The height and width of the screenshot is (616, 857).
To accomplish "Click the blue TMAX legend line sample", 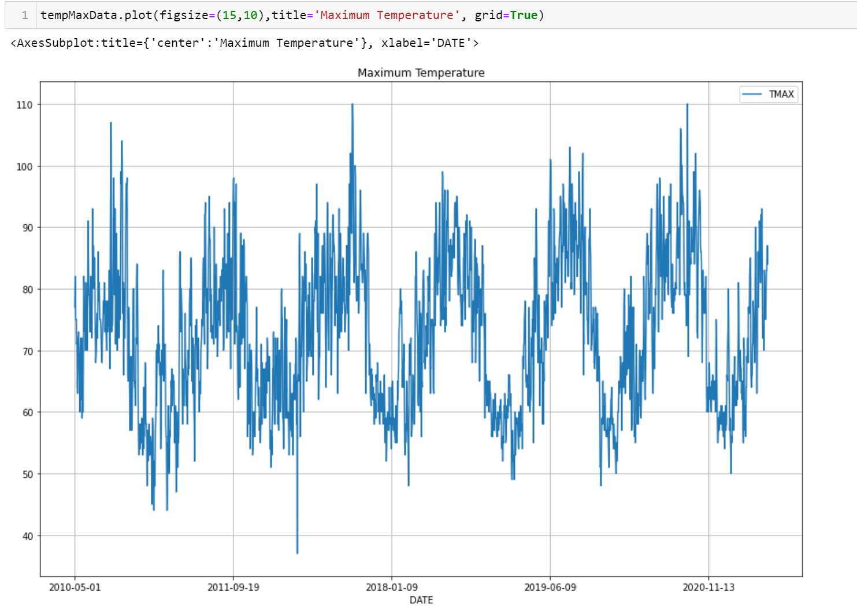I will tap(752, 94).
